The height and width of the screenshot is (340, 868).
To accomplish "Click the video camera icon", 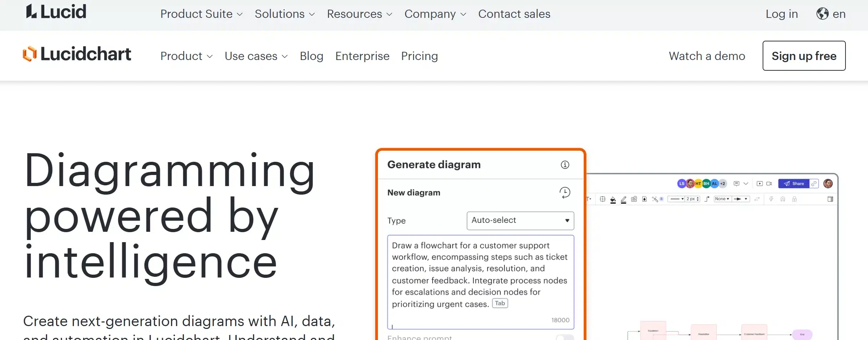I will point(769,184).
